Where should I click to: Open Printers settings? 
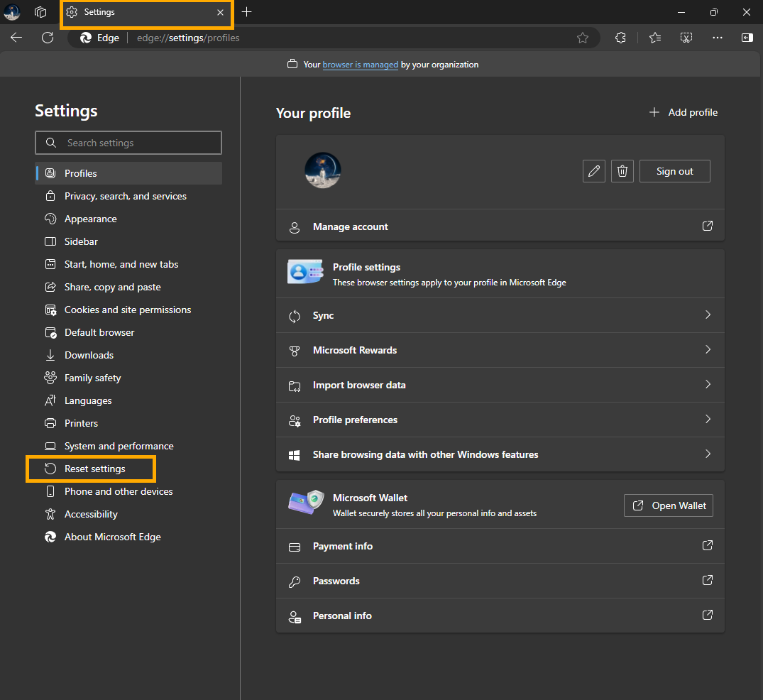coord(129,424)
